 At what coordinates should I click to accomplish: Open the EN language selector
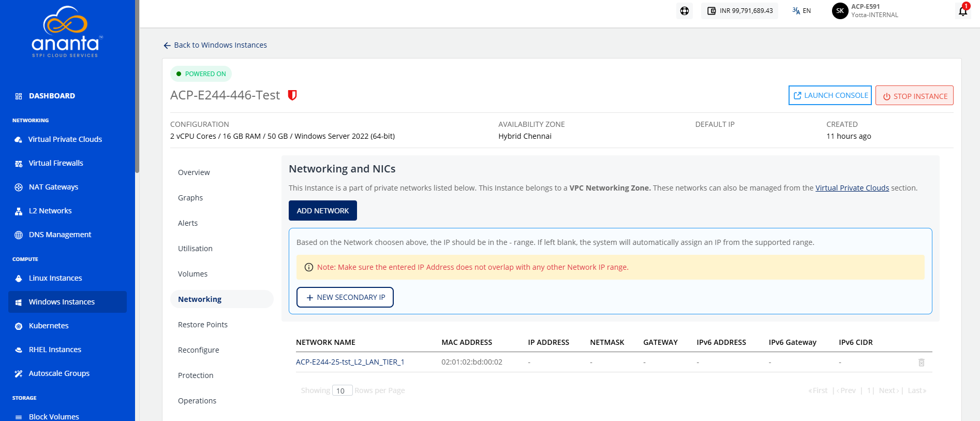pos(801,11)
